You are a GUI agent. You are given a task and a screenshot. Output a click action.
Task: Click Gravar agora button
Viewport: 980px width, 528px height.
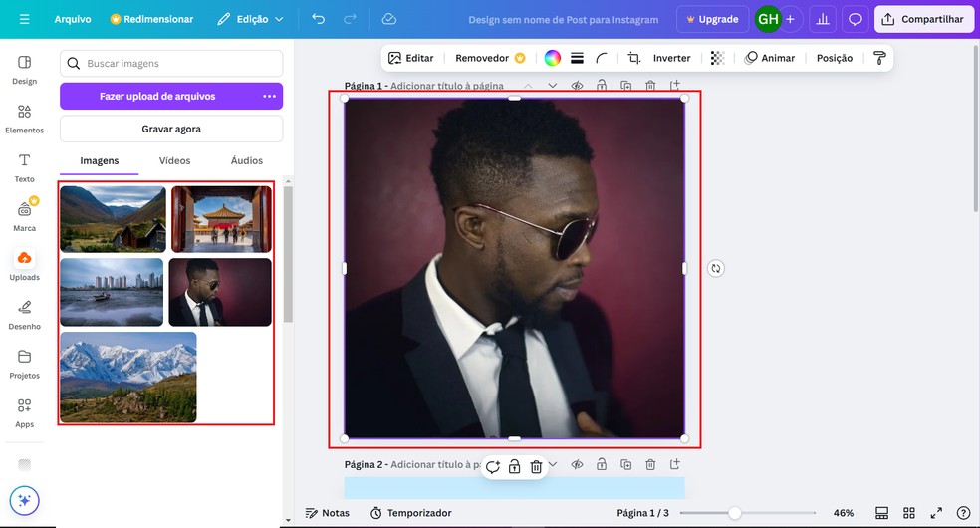point(171,129)
